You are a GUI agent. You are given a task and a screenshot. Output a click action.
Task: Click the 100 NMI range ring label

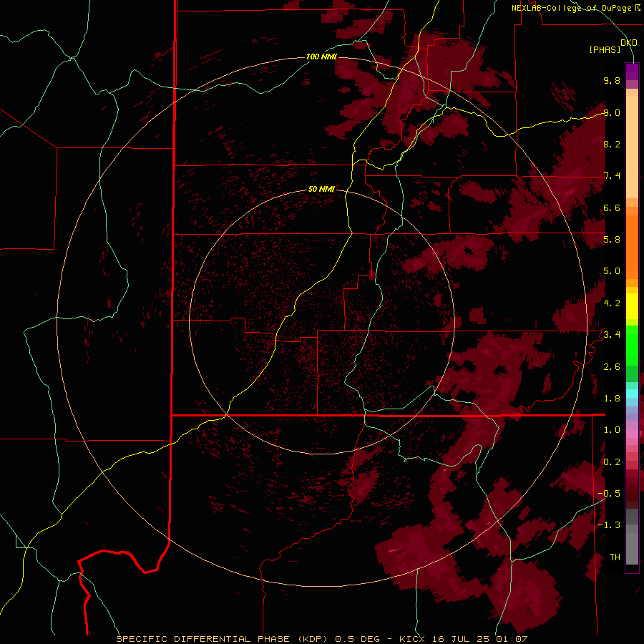[321, 57]
